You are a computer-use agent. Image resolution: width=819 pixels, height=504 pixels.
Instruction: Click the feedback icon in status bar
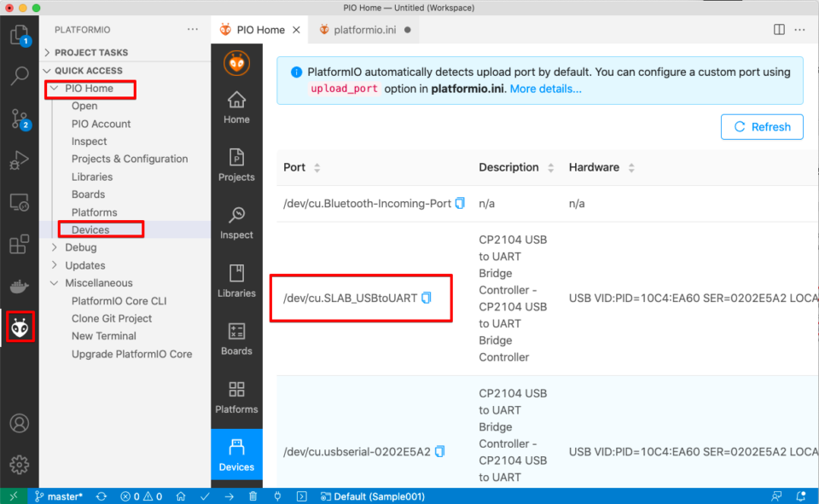click(x=776, y=496)
